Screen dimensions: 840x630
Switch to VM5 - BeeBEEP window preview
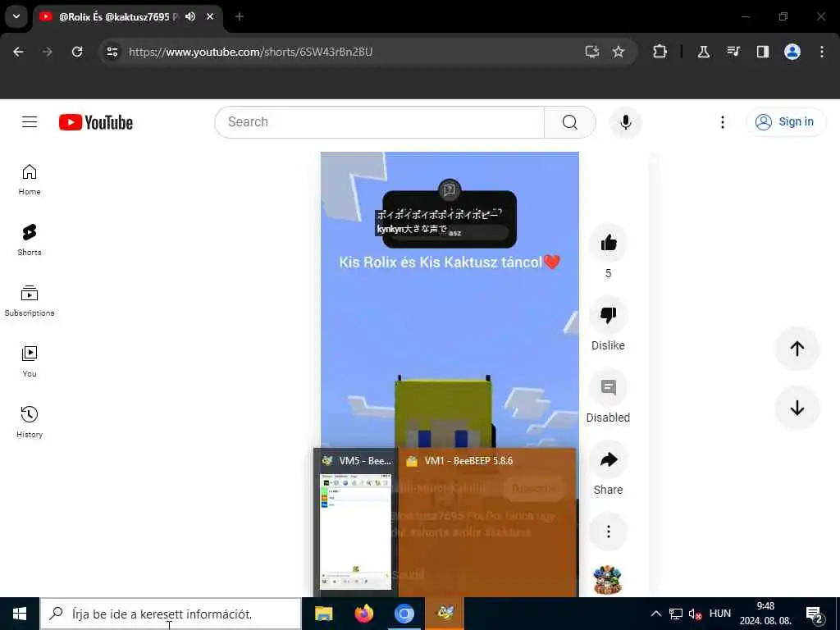[x=356, y=523]
